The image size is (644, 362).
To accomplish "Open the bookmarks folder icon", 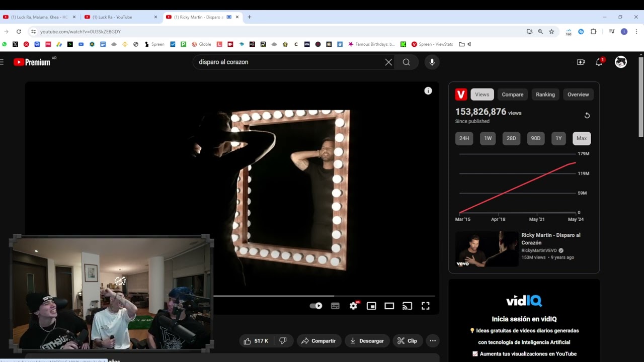I will (x=462, y=44).
